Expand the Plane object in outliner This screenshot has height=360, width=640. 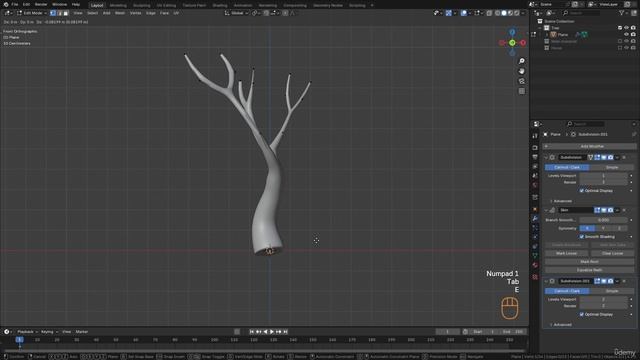[547, 35]
